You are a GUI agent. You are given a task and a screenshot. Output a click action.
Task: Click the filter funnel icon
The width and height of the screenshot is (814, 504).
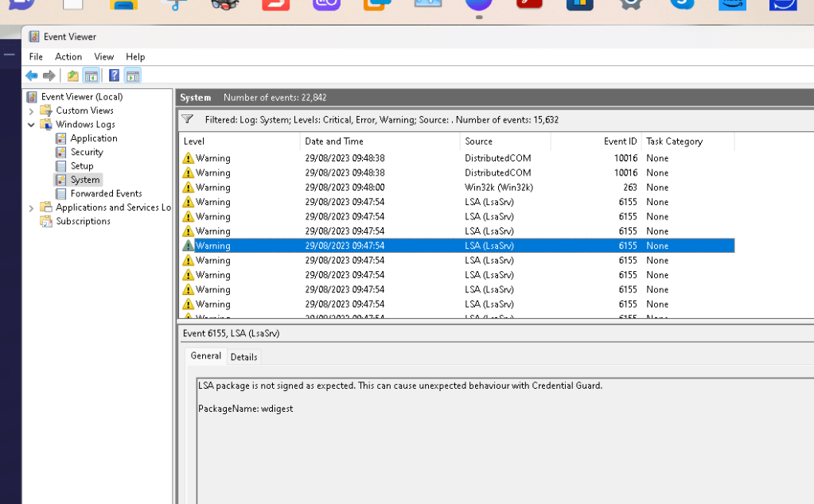pos(188,119)
